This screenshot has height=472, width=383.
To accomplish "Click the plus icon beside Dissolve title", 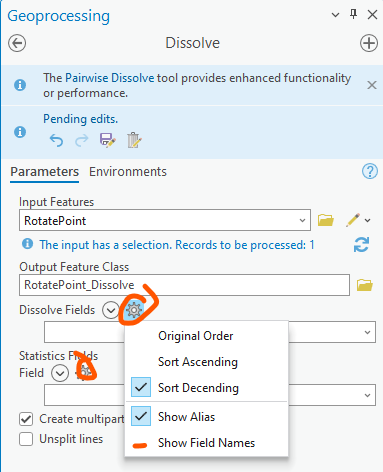I will pyautogui.click(x=369, y=43).
